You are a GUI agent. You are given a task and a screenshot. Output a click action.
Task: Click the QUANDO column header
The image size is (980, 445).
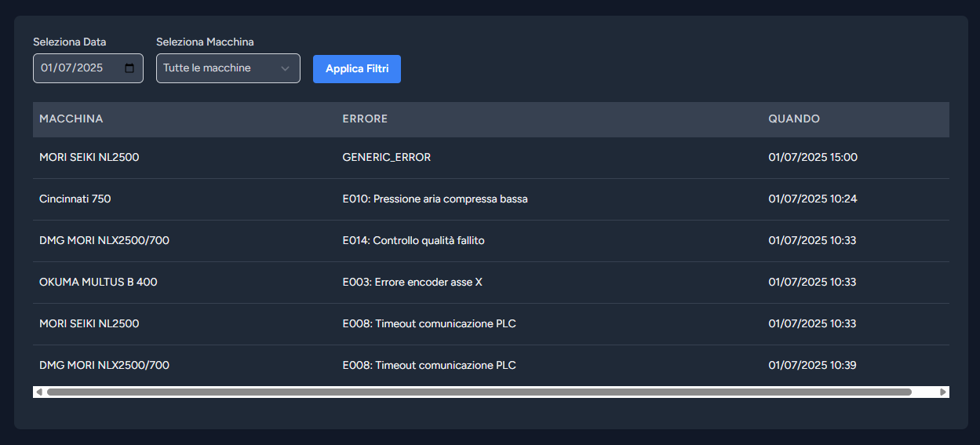(x=794, y=119)
